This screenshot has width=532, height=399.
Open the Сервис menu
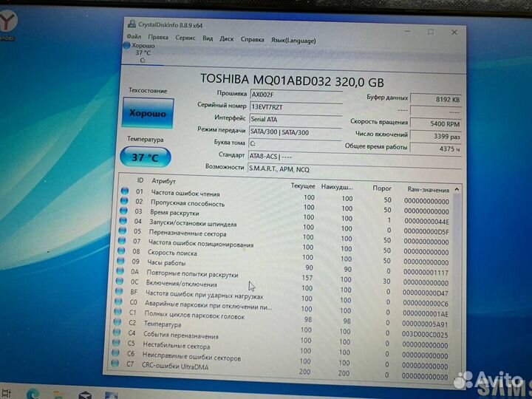click(185, 38)
